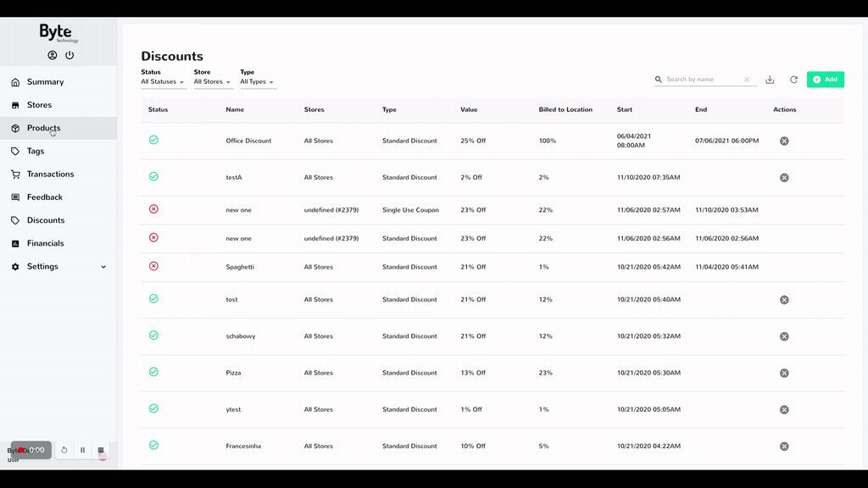Stop the screen recording

pos(101,451)
